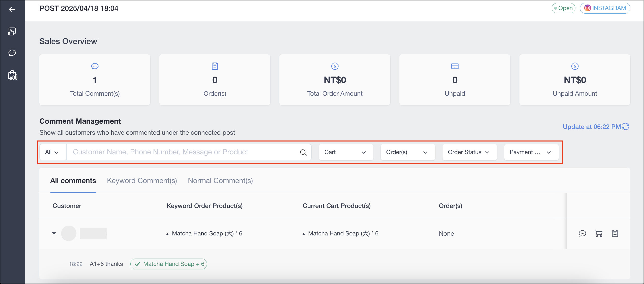Click the Unpaid Amount dollar icon
This screenshot has width=644, height=284.
[x=575, y=66]
